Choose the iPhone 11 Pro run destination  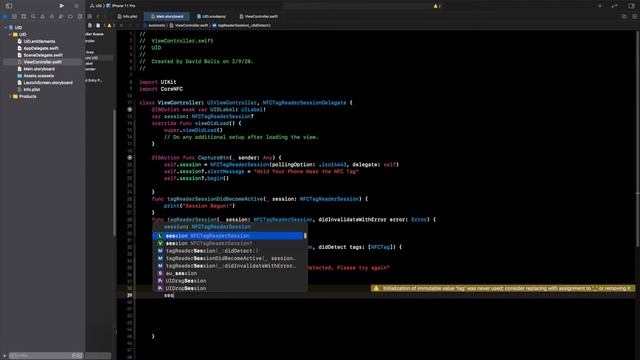121,6
